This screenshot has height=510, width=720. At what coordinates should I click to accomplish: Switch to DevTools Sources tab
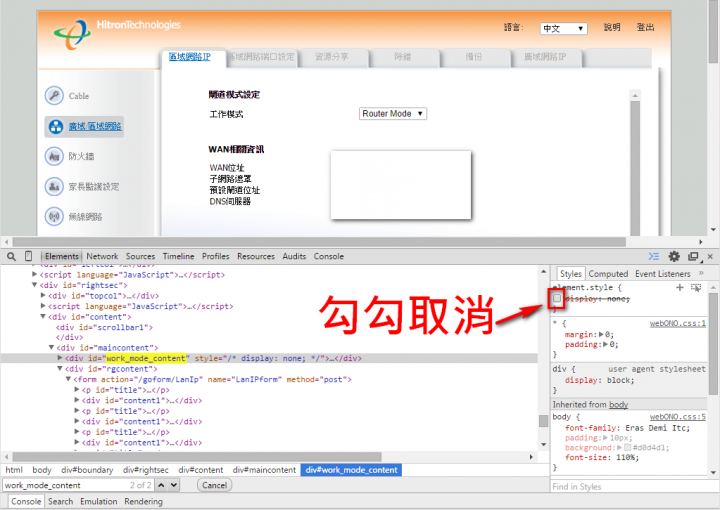pyautogui.click(x=141, y=256)
